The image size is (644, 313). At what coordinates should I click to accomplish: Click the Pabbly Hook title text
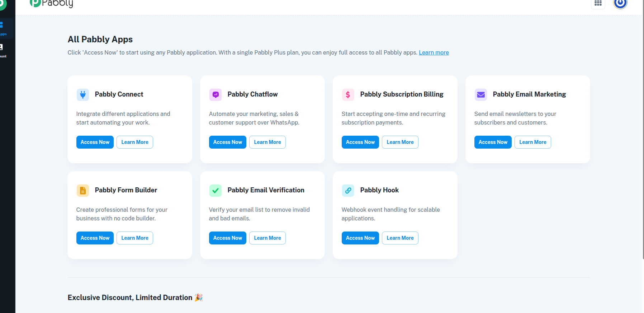(x=379, y=190)
